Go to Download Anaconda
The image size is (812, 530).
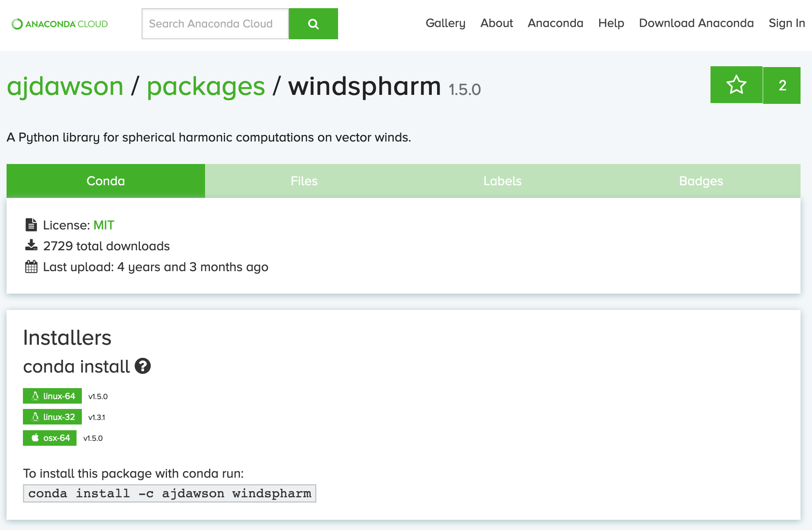tap(696, 23)
